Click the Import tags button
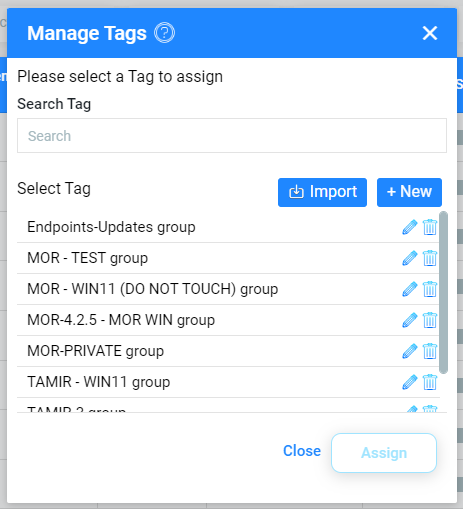This screenshot has height=509, width=463. [x=322, y=192]
